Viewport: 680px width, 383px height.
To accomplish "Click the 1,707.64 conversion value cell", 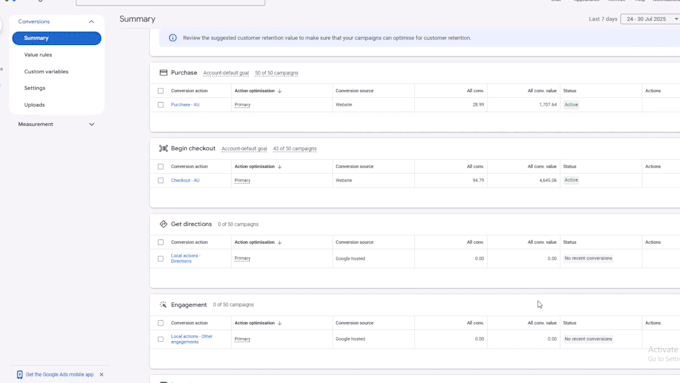I will click(x=548, y=105).
